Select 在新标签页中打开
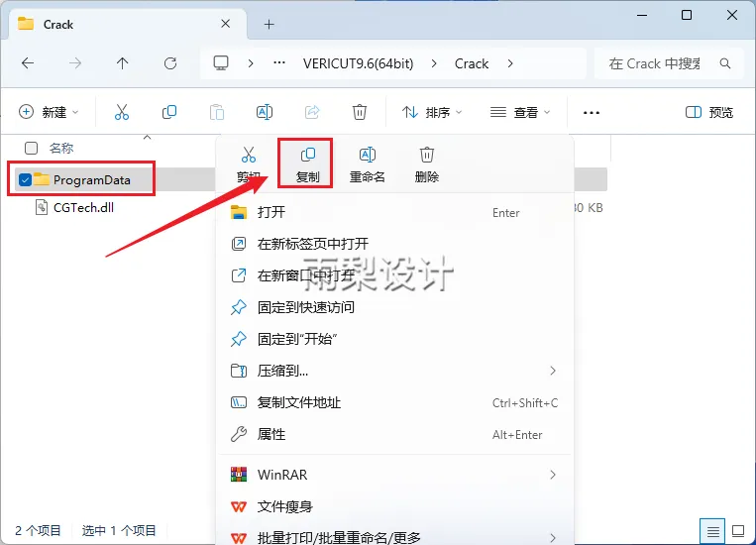 click(x=394, y=244)
